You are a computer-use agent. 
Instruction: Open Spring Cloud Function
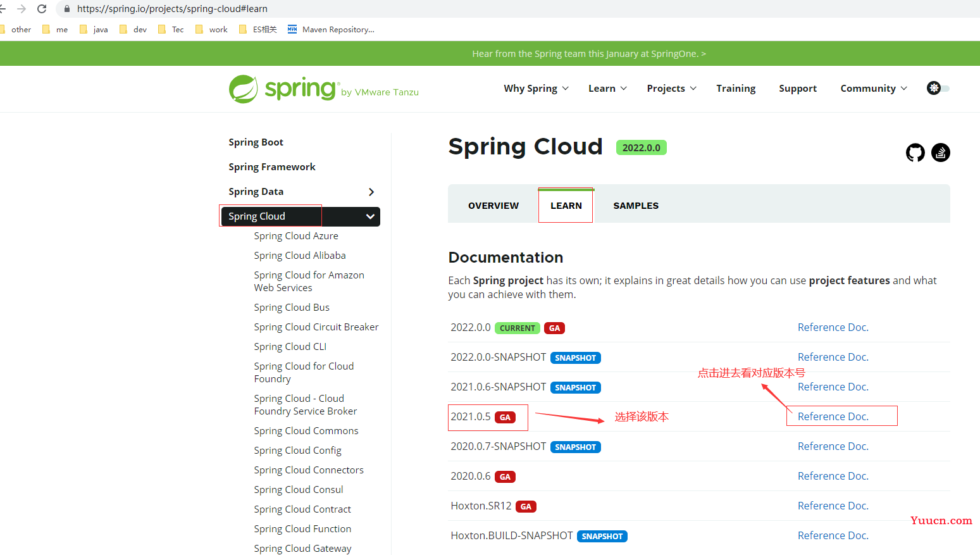pyautogui.click(x=302, y=529)
